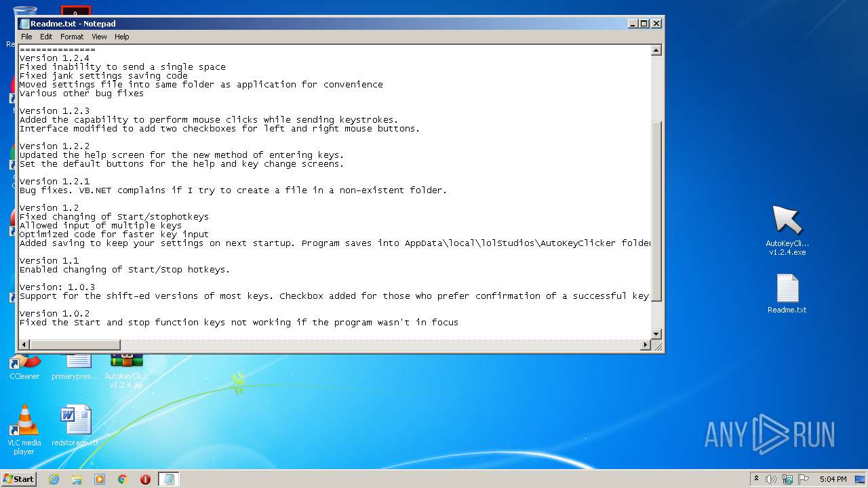Viewport: 868px width, 488px height.
Task: Click the Notepad taskbar button
Action: 169,479
